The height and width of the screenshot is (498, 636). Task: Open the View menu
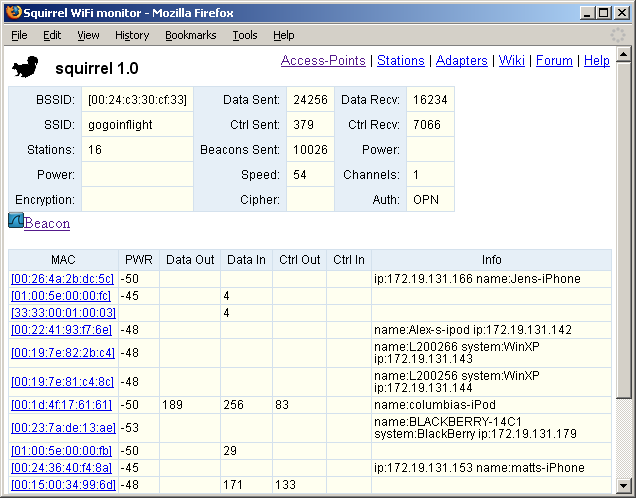coord(88,35)
